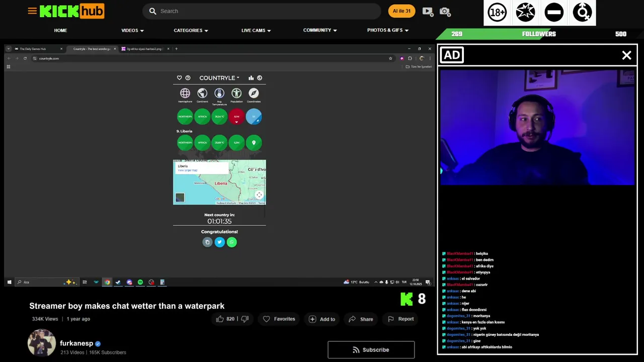Click the Kickhub logo

click(72, 11)
